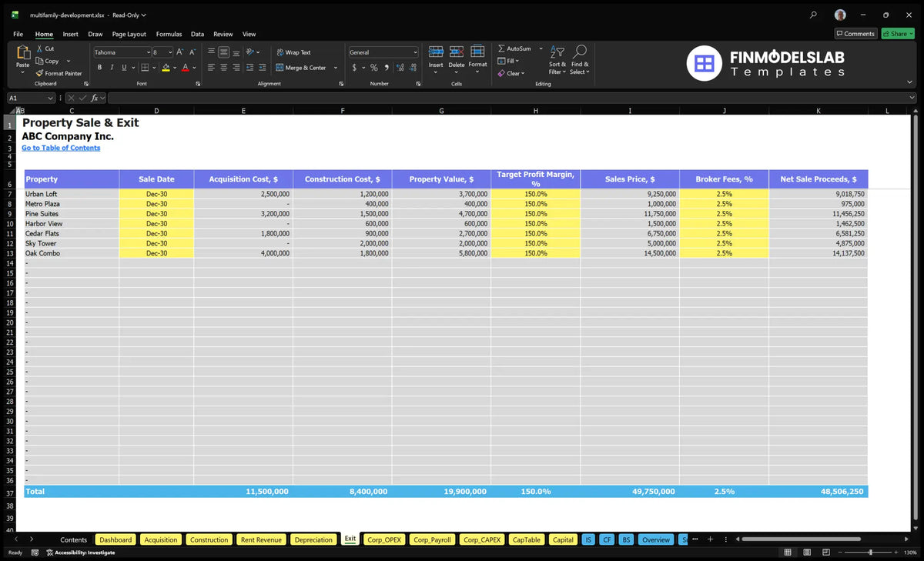
Task: Toggle Middle Align vertical alignment
Action: click(223, 52)
